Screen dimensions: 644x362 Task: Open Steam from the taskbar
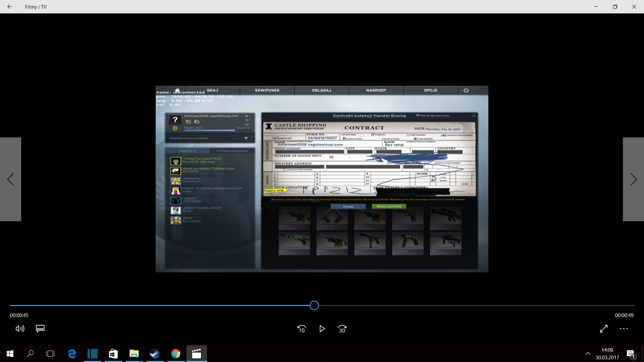[x=155, y=354]
